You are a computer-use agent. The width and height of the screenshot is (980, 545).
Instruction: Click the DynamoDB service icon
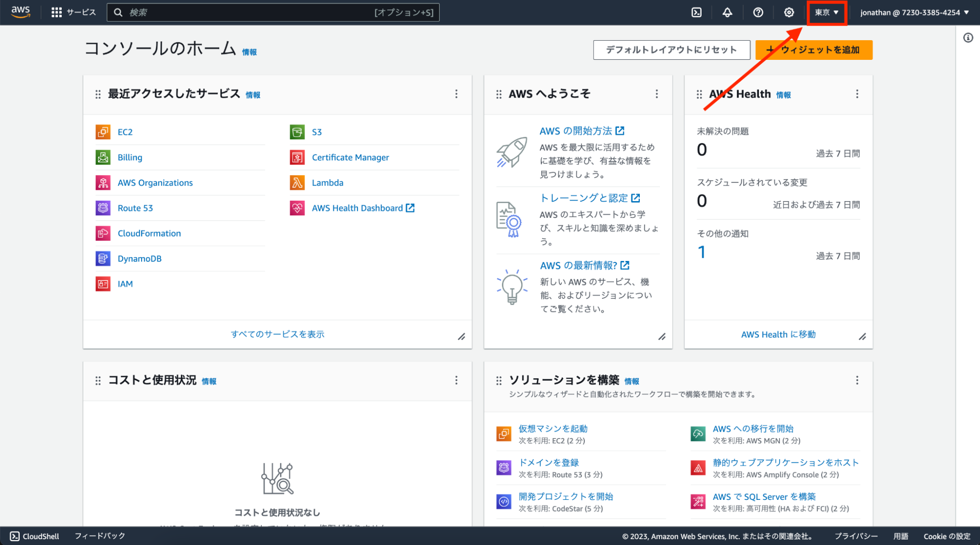(103, 259)
